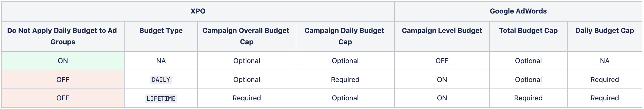
Task: Select the NA cell under Daily Budget Cap
Action: [x=604, y=61]
